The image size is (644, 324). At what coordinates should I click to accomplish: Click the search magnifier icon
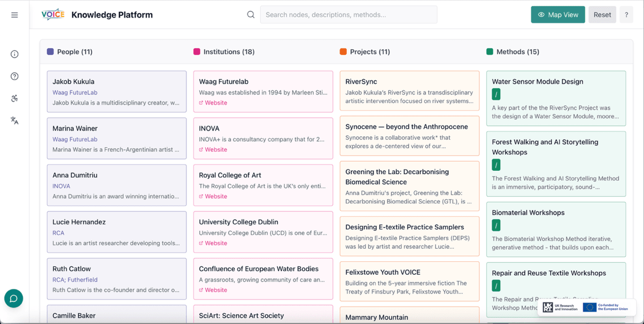(x=251, y=15)
